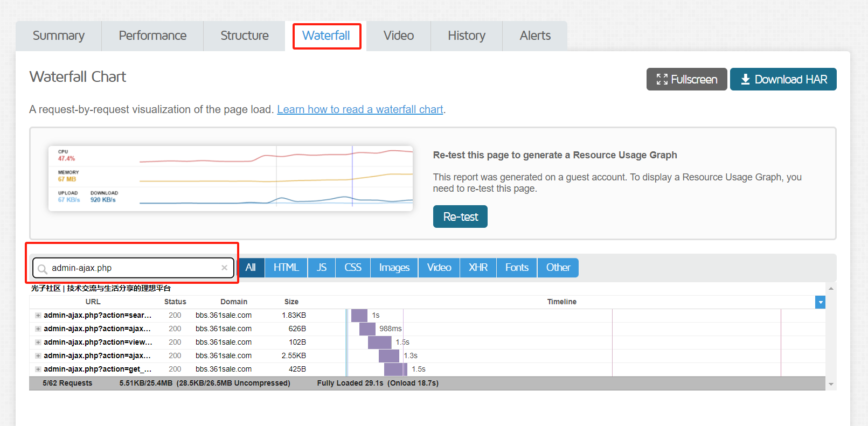Image resolution: width=868 pixels, height=426 pixels.
Task: Click the search magnifier icon
Action: click(x=43, y=269)
